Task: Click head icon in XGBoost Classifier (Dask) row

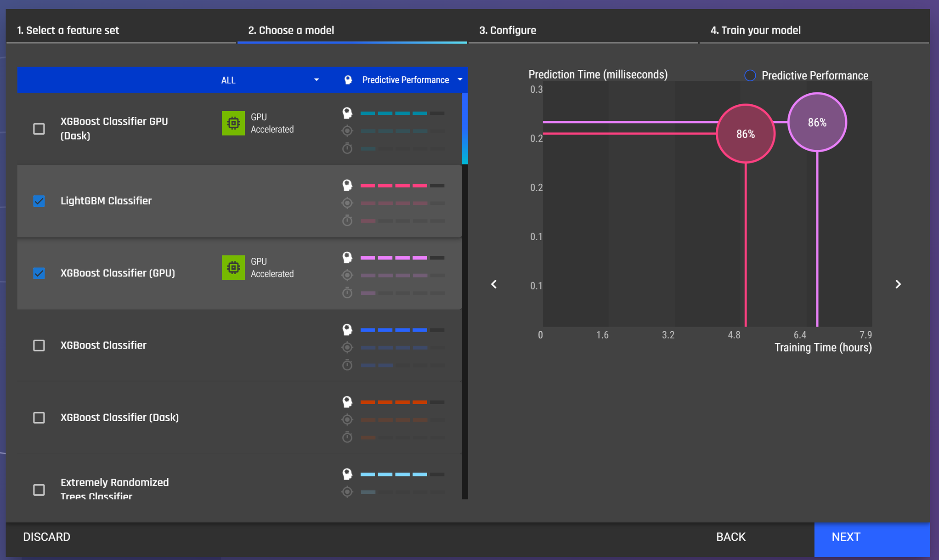Action: 347,402
